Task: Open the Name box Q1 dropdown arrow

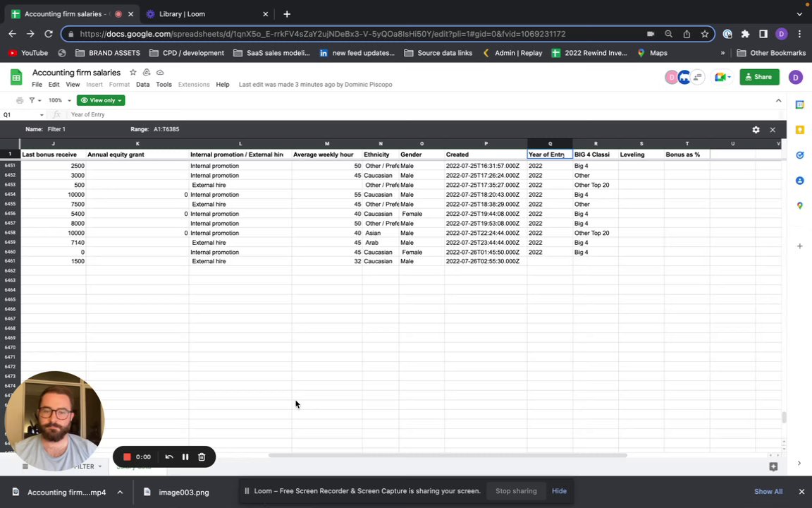Action: [42, 114]
